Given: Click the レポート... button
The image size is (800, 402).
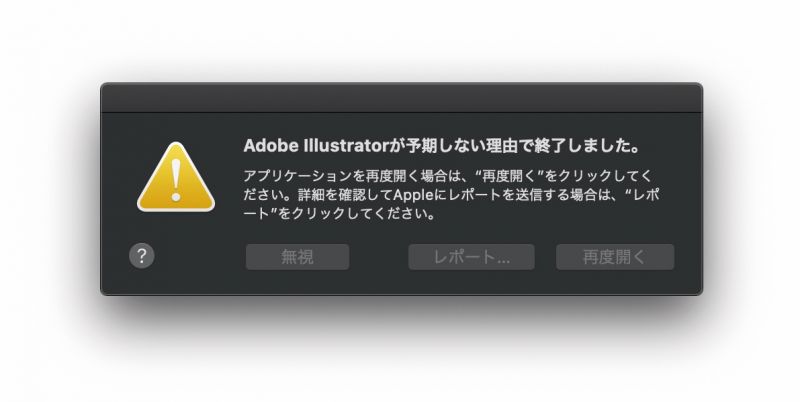Looking at the screenshot, I should coord(472,257).
